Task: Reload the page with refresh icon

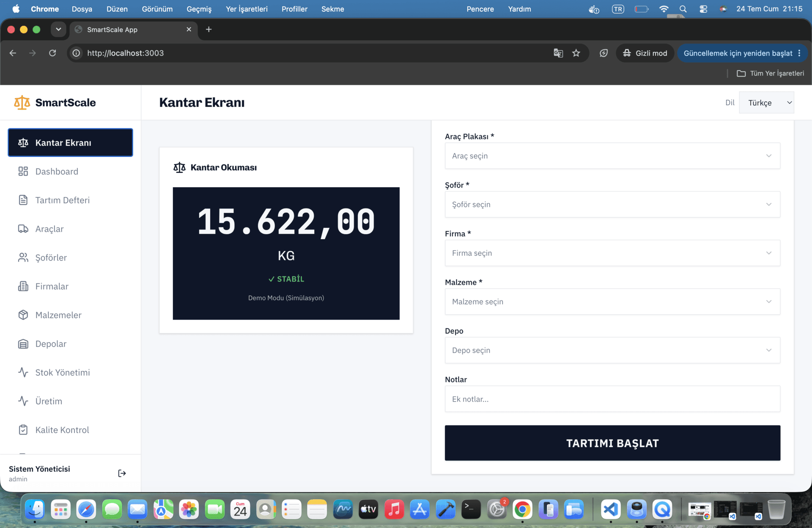Action: (52, 53)
